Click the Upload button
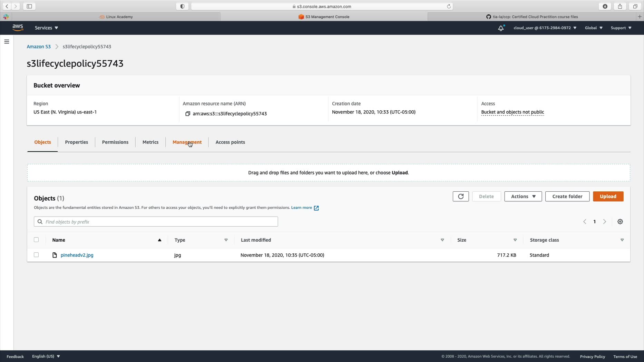The image size is (644, 362). click(608, 197)
